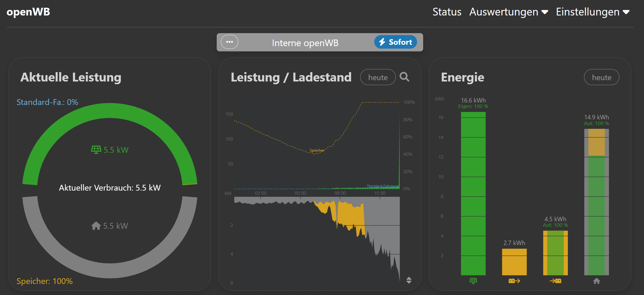This screenshot has height=295, width=644.
Task: Click battery charge icon under 4.5 kWh bar
Action: coord(556,281)
